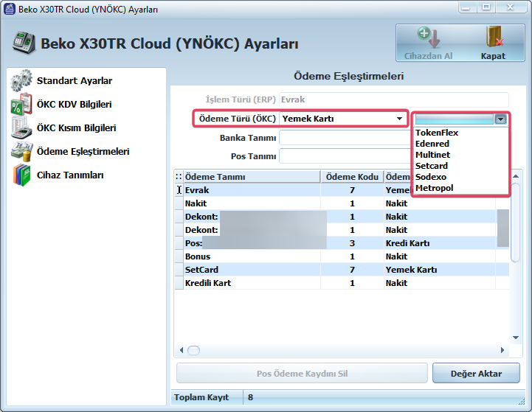Click the Kapat door icon
The width and height of the screenshot is (532, 412).
(x=493, y=38)
